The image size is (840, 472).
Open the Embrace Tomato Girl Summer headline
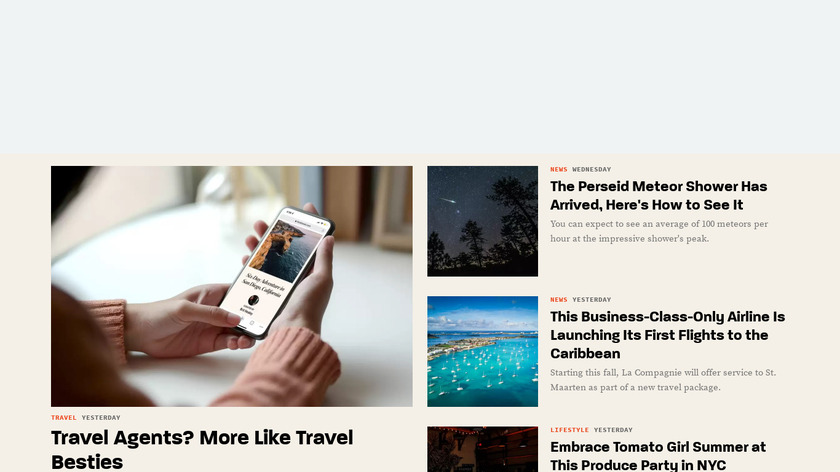point(658,455)
